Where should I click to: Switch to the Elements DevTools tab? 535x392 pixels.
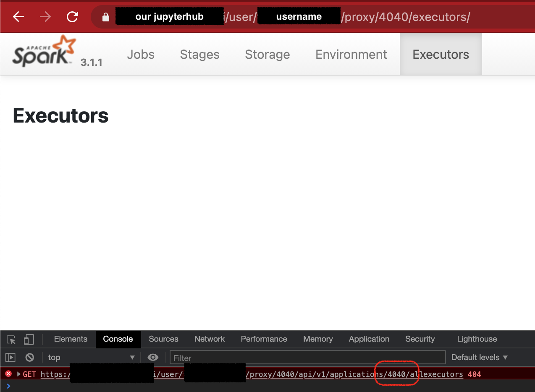[71, 339]
